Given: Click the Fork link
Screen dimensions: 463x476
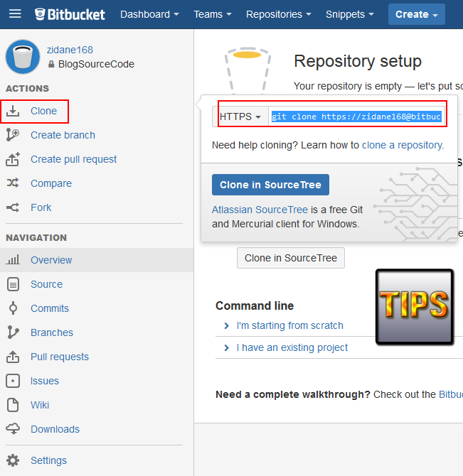Looking at the screenshot, I should point(41,207).
